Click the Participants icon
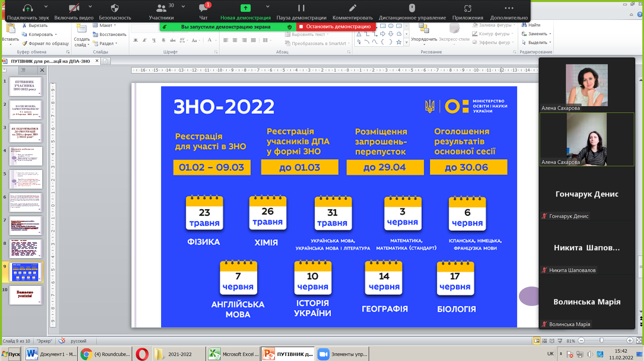Screen dimensions: 644x361 point(161,8)
